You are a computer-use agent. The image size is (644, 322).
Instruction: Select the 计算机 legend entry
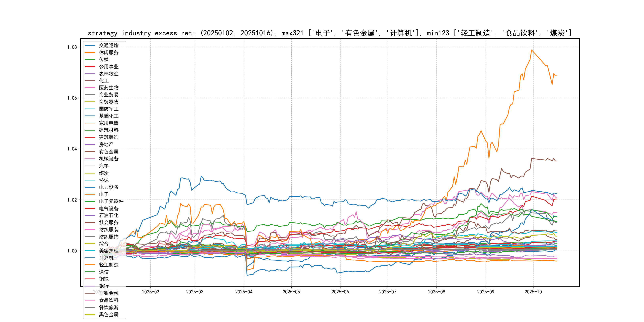pos(106,258)
